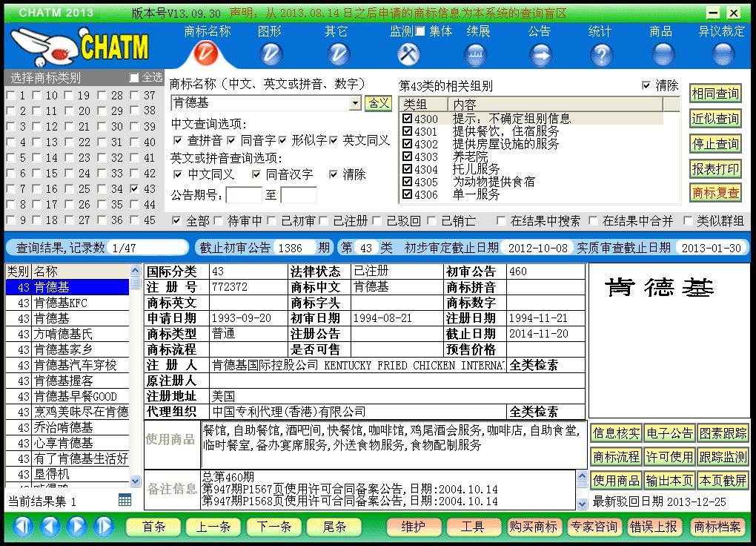Toggle the 形似字 checkbox
This screenshot has height=546, width=756.
tap(282, 140)
